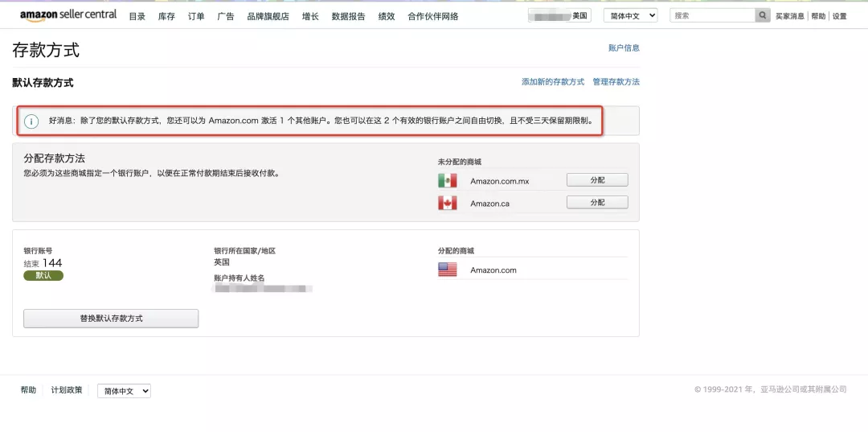Click the Amazon Seller Central logo
This screenshot has height=432, width=868.
pos(68,15)
